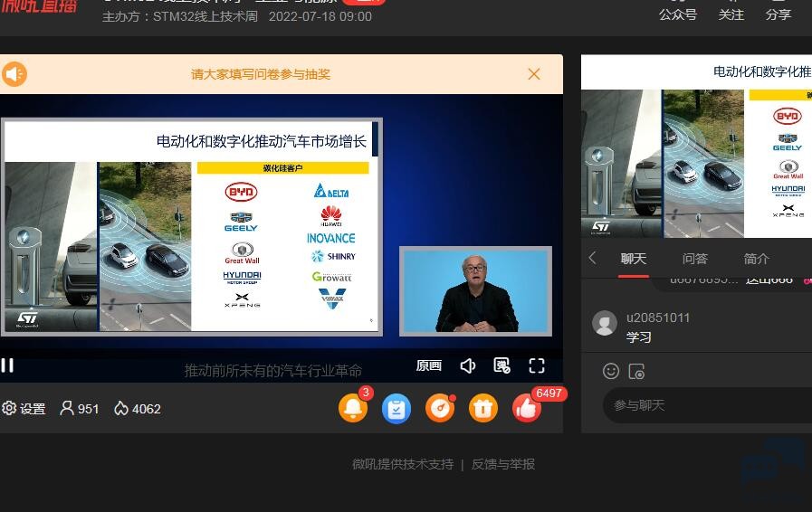812x512 pixels.
Task: Click the username u20851011
Action: 658,318
